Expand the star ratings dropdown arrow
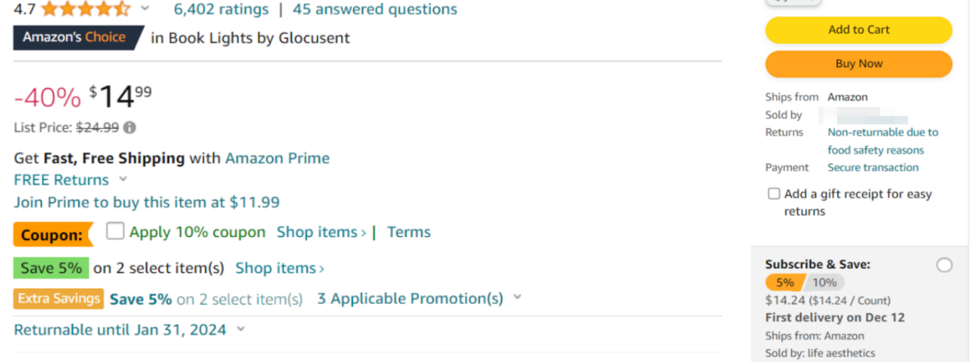Screen dimensions: 980x362 point(145,8)
